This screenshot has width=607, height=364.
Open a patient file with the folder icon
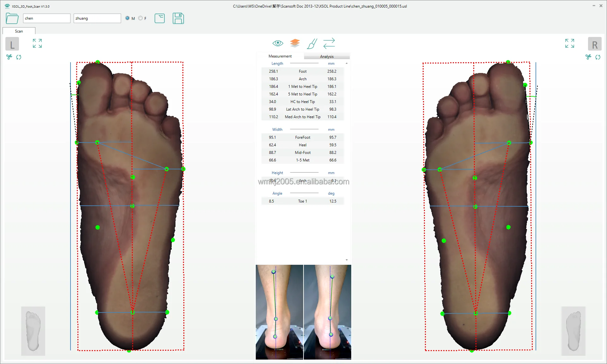tap(12, 18)
